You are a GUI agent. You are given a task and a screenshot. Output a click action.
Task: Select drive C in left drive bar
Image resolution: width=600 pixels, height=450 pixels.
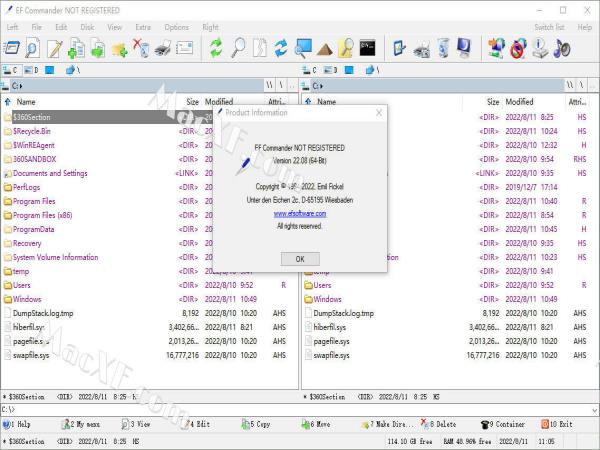click(10, 70)
